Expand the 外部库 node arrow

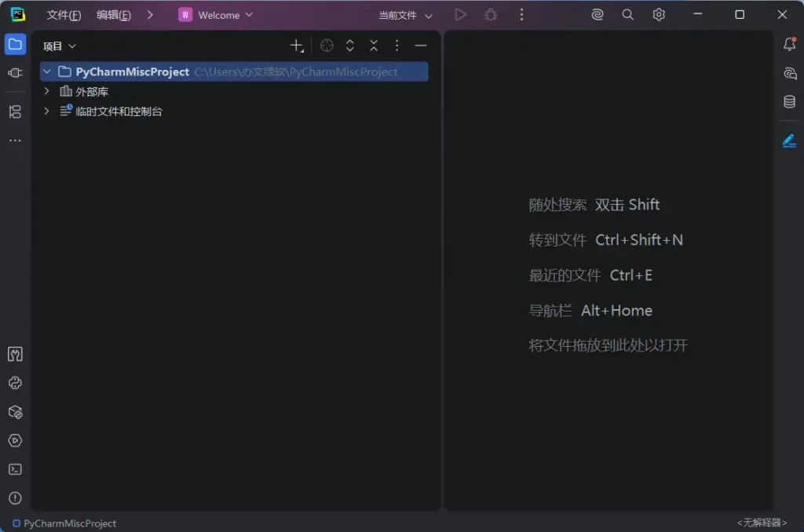[x=46, y=91]
